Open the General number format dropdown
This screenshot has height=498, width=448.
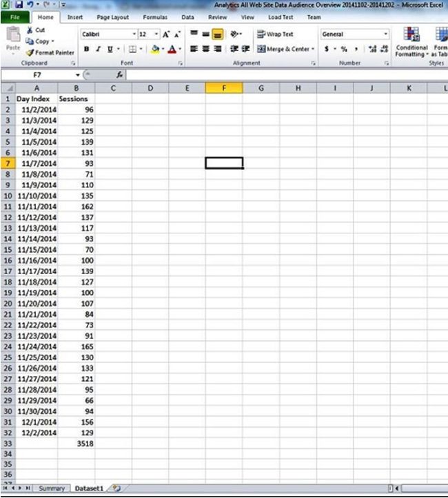point(385,34)
